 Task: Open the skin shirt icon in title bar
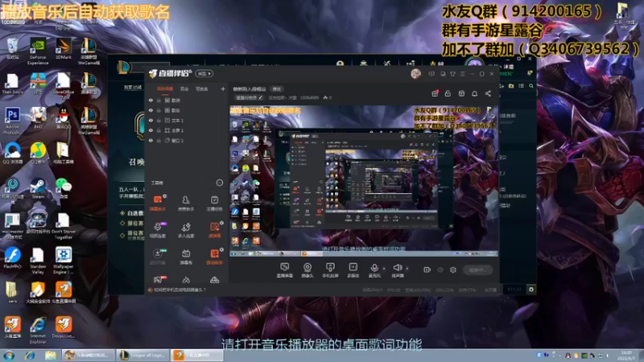[452, 74]
